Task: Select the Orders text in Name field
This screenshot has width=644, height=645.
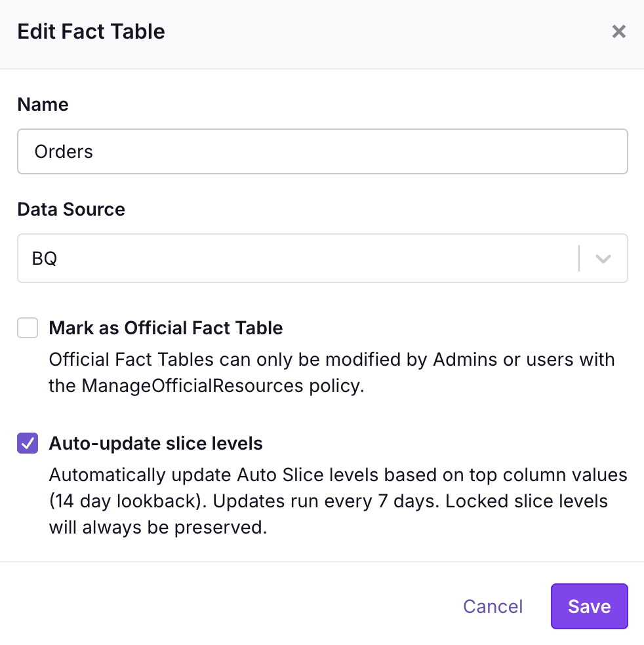Action: 64,151
